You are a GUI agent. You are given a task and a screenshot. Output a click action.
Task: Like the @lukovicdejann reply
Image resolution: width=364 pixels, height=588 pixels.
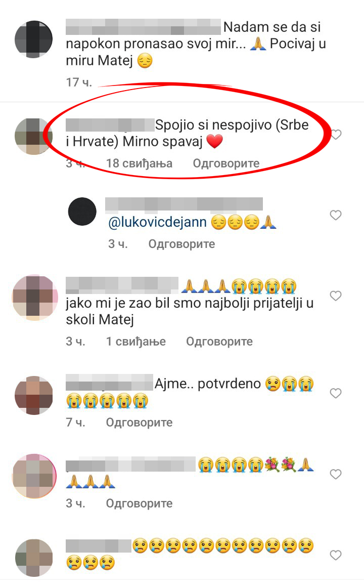[x=336, y=215]
